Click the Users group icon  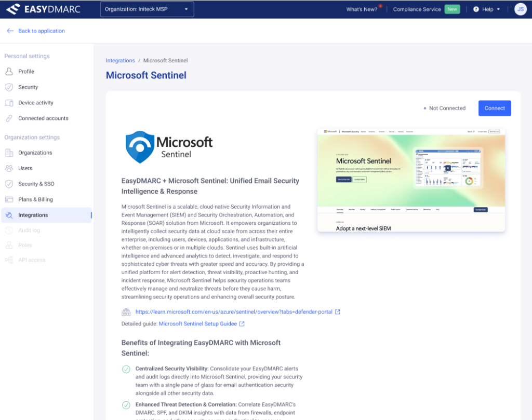(x=9, y=168)
